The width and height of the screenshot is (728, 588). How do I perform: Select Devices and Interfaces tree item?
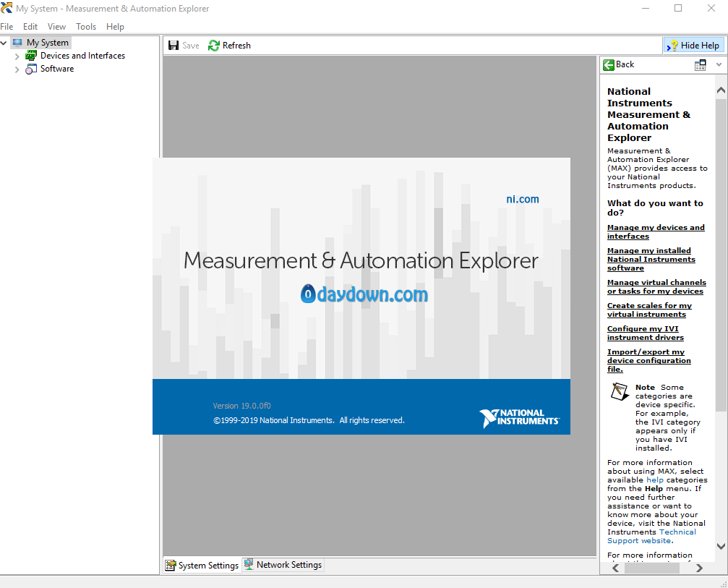click(x=82, y=56)
